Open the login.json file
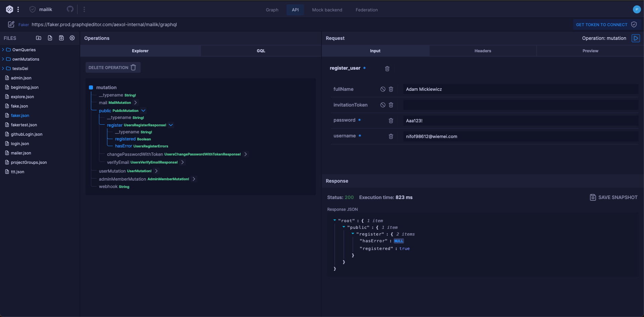The width and height of the screenshot is (644, 317). [x=20, y=143]
